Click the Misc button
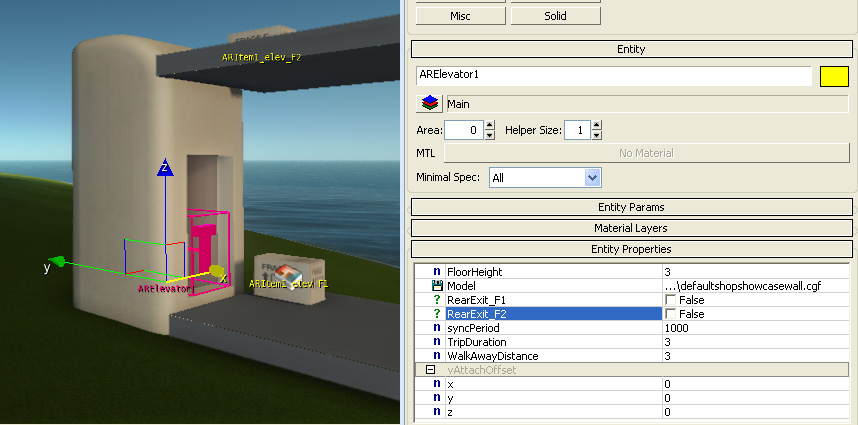This screenshot has width=858, height=425. (461, 16)
